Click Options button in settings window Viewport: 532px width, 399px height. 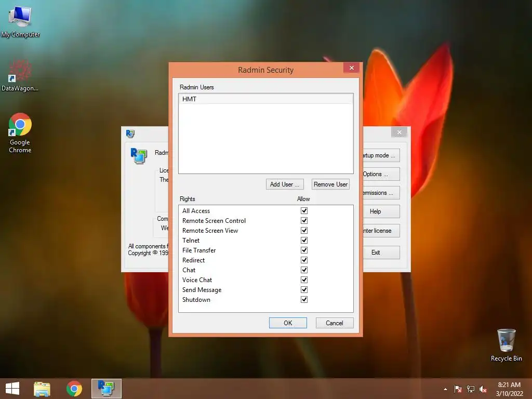point(381,174)
